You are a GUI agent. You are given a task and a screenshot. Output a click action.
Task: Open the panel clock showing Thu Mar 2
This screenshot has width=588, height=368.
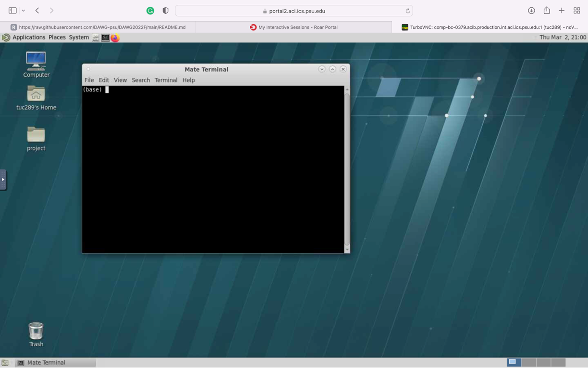click(563, 37)
